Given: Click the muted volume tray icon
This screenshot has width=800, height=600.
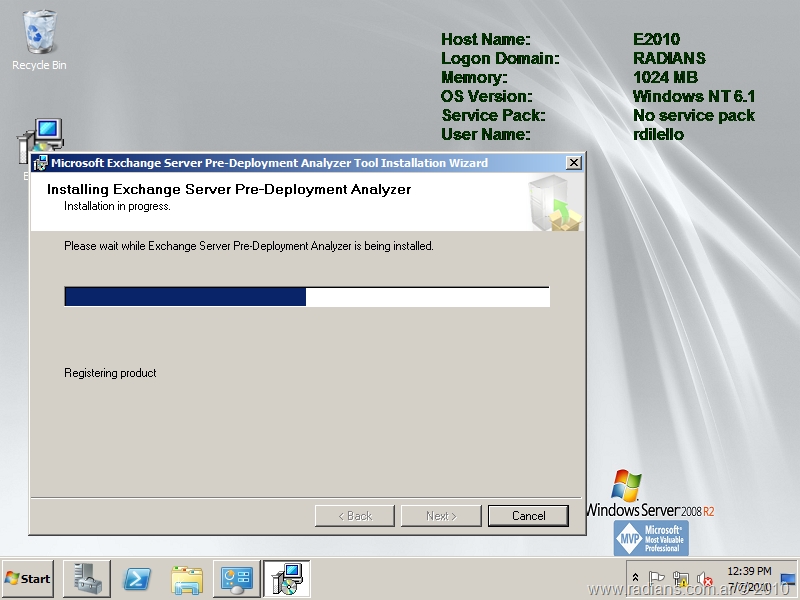Looking at the screenshot, I should pos(704,578).
